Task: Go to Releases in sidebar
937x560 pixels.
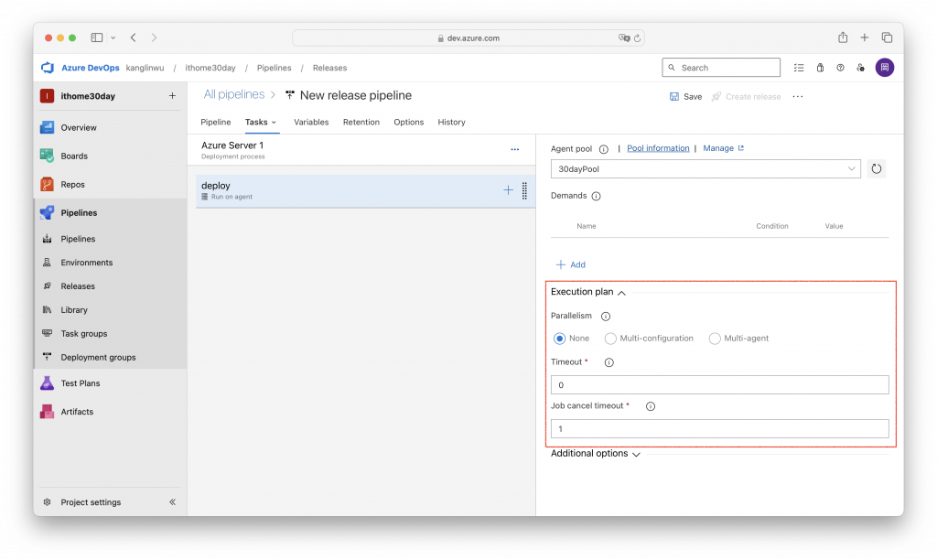Action: pyautogui.click(x=78, y=286)
